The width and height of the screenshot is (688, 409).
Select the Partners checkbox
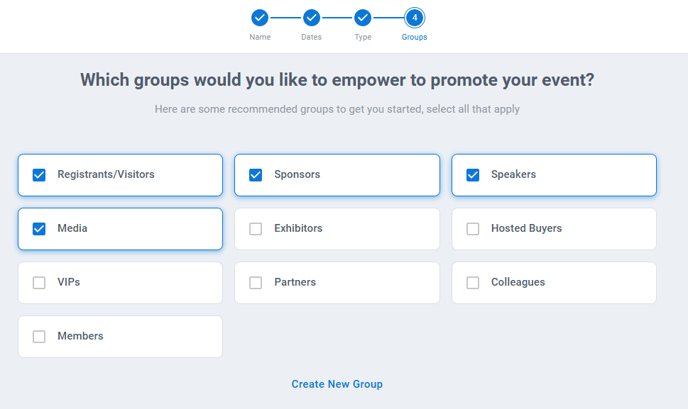point(255,283)
